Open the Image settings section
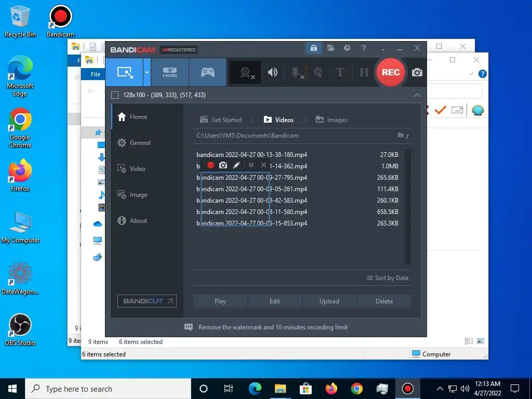 tap(147, 195)
